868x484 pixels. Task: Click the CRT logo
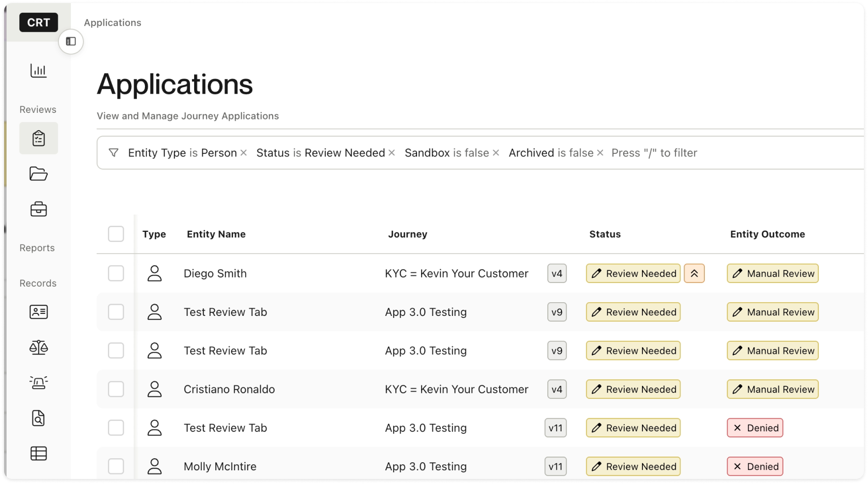(x=39, y=22)
